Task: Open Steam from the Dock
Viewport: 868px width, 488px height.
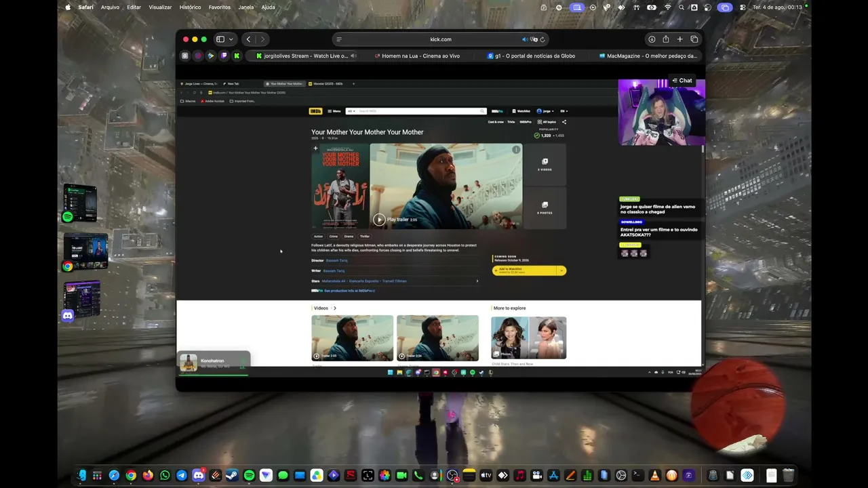Action: (x=232, y=475)
